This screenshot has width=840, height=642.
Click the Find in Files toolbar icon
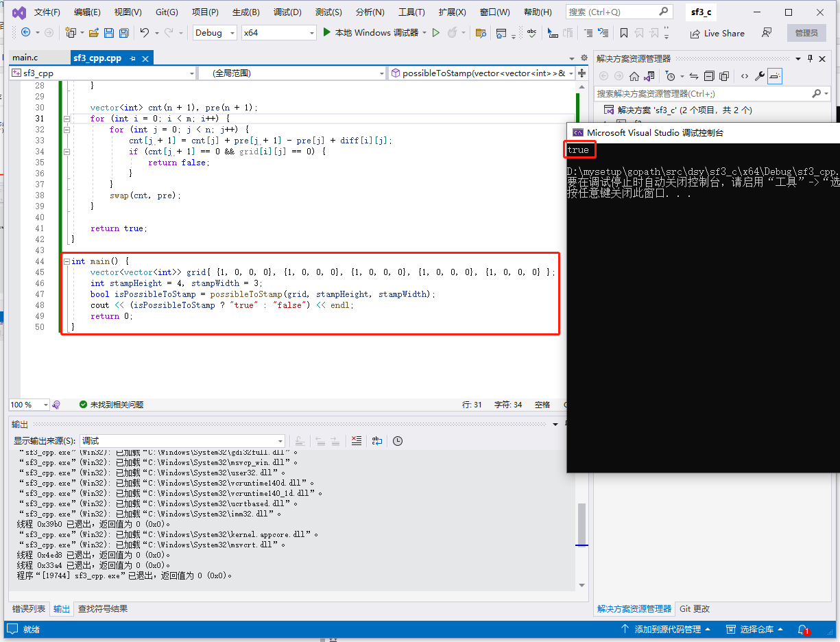(x=480, y=33)
